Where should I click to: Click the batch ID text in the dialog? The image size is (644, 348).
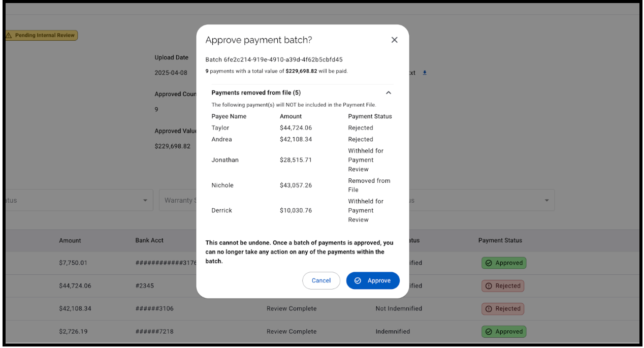point(274,59)
